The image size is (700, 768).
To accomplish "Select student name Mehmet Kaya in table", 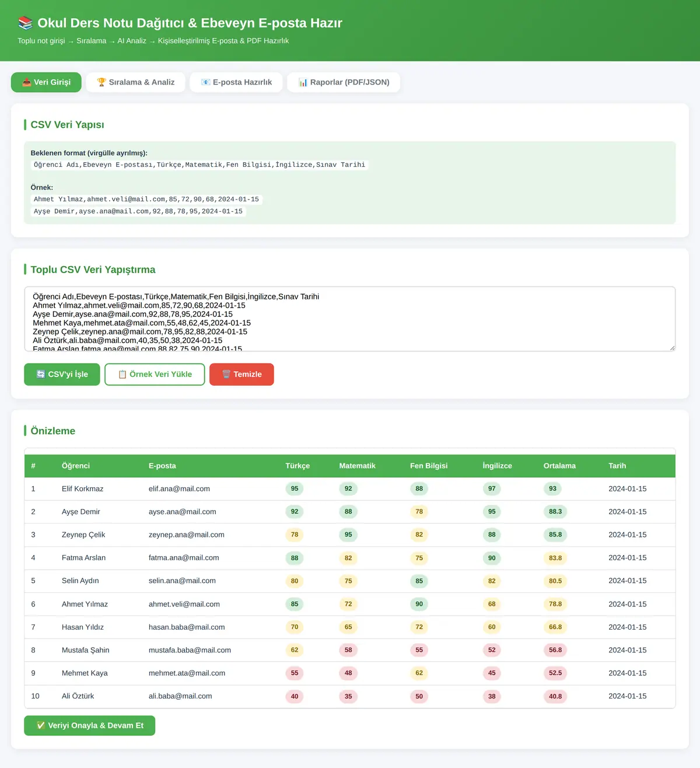I will (85, 673).
